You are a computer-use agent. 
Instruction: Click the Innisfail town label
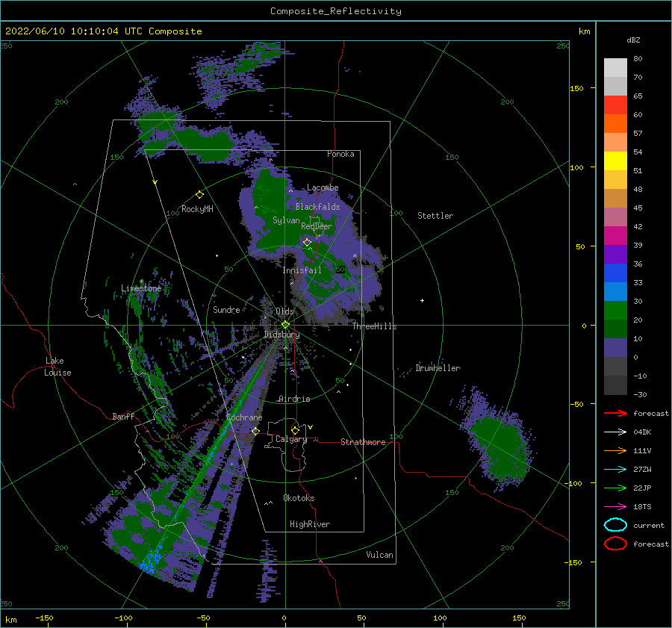[302, 270]
